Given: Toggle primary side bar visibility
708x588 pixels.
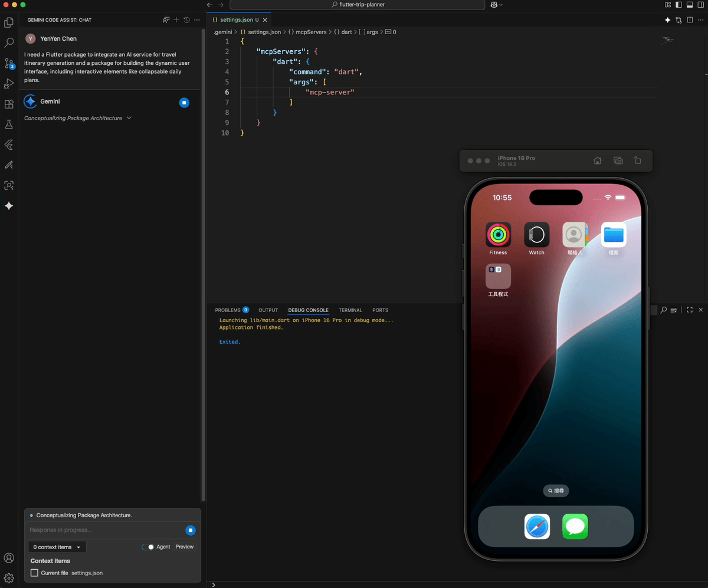Looking at the screenshot, I should tap(678, 5).
